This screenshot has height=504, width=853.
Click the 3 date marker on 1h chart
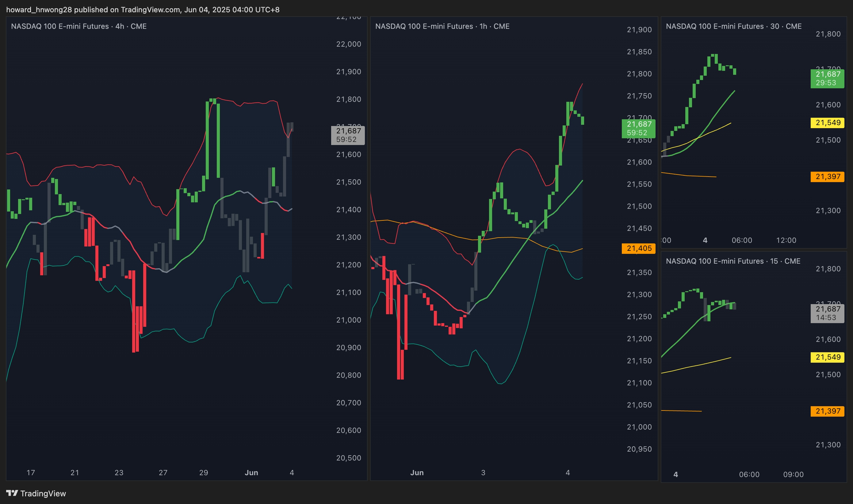click(483, 472)
